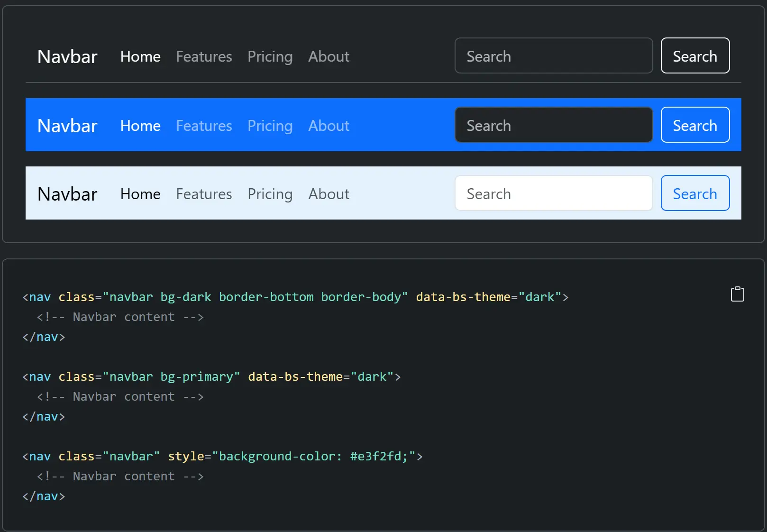Select Features in the blue primary navbar
The width and height of the screenshot is (767, 532).
(204, 126)
